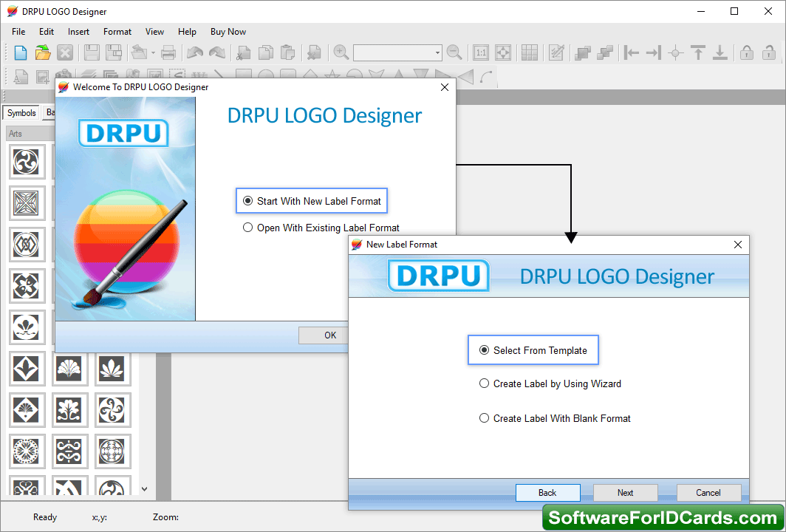
Task: Click the Align top icon
Action: point(698,52)
